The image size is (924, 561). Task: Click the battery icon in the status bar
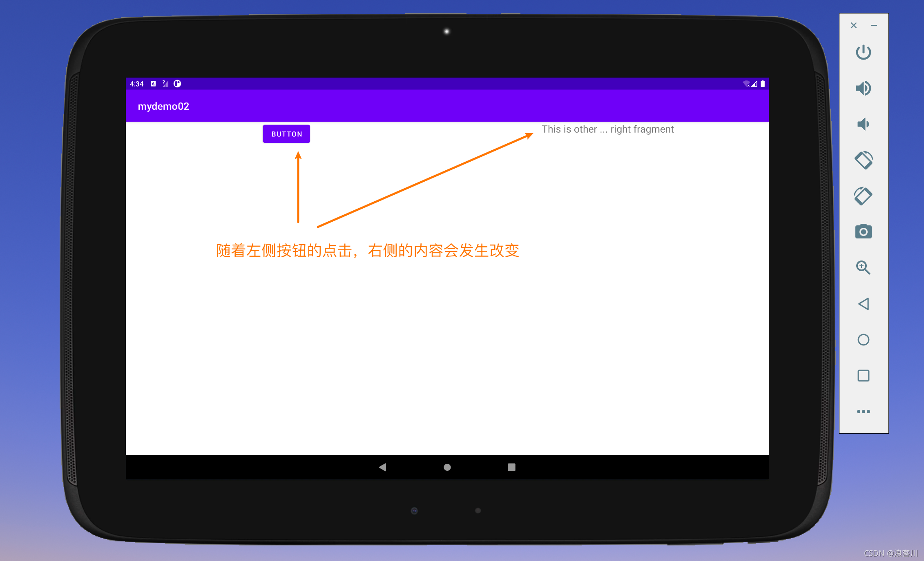[763, 84]
